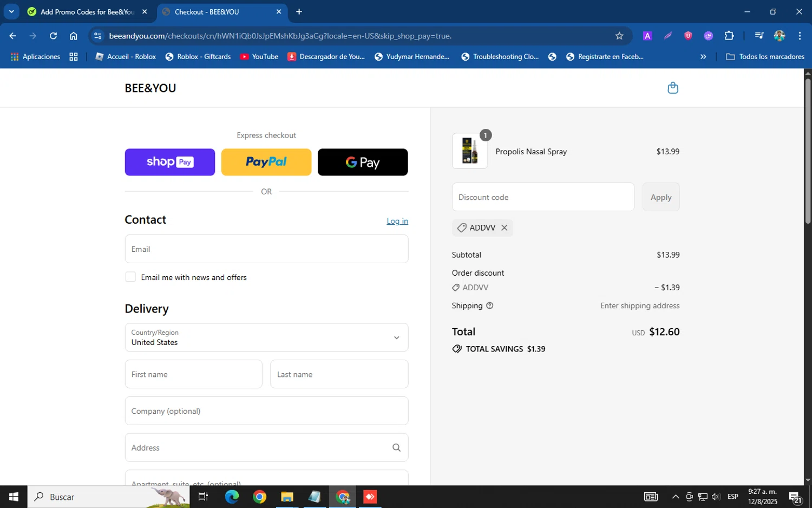Open the Windows Start menu
The image size is (812, 508).
pyautogui.click(x=14, y=497)
